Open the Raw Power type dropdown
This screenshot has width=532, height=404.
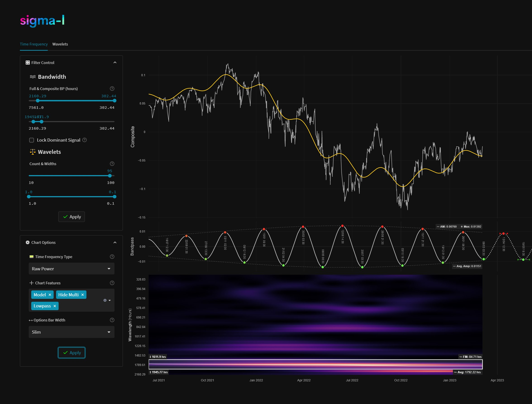[72, 269]
